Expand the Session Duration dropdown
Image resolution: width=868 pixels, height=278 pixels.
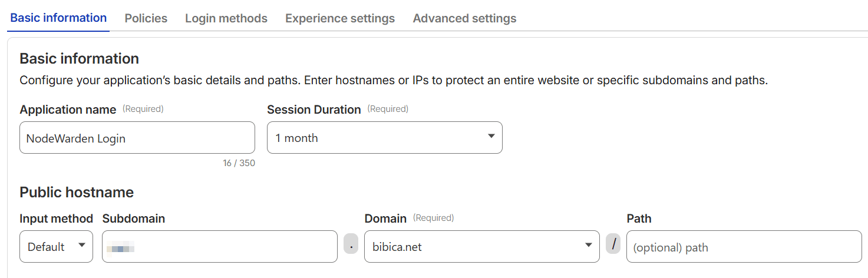[384, 138]
